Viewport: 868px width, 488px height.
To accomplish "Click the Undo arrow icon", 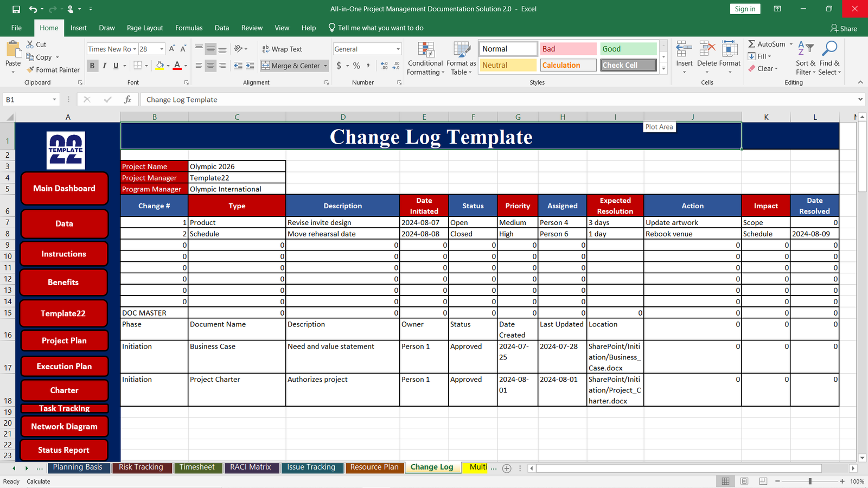I will 34,9.
